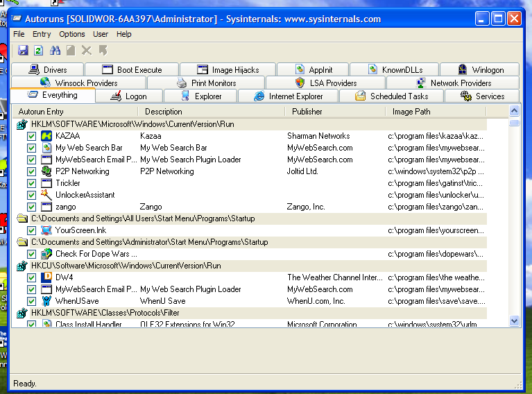The image size is (532, 394).
Task: Sort by the Description column header
Action: coord(212,112)
